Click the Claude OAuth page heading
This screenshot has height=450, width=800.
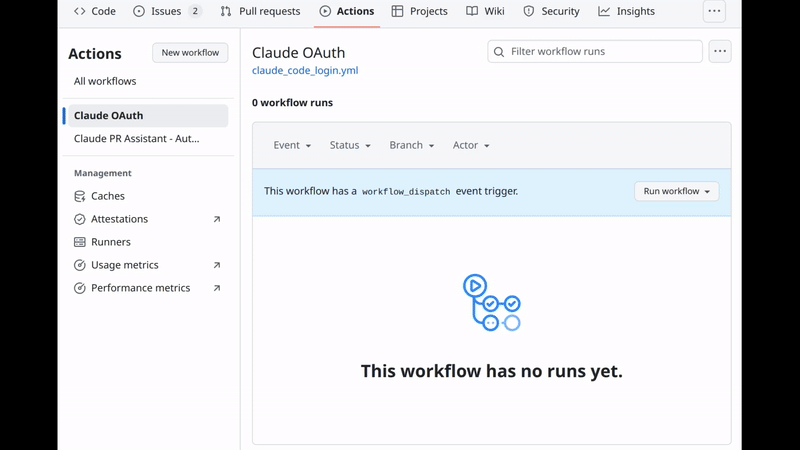click(x=298, y=53)
